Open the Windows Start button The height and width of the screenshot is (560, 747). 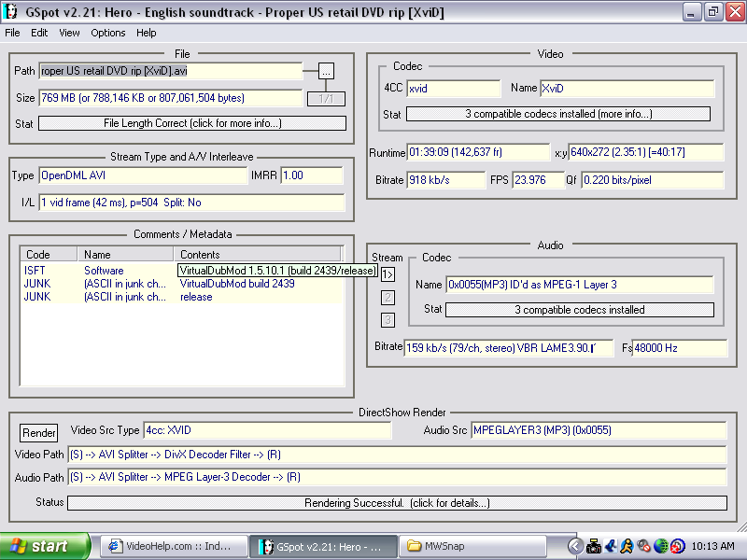click(45, 546)
